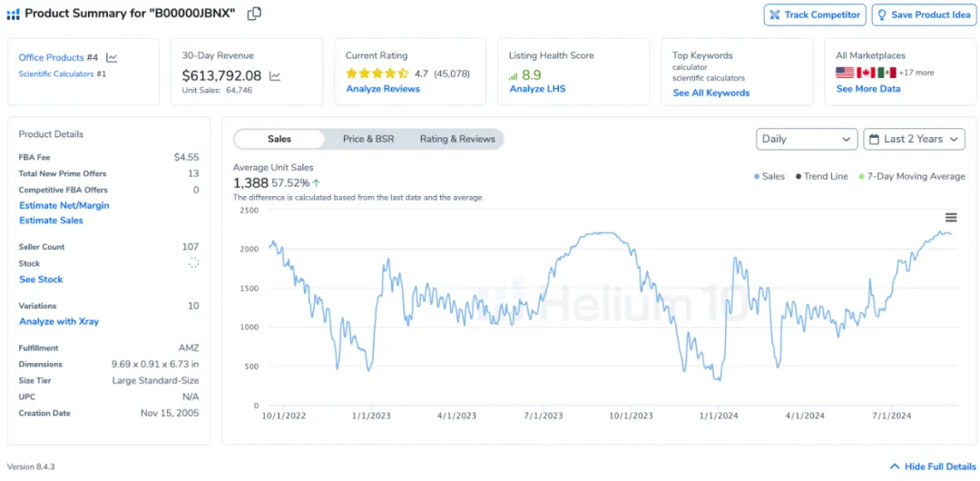This screenshot has height=481, width=980.
Task: Open the Last 2 Years date range dropdown
Action: [x=915, y=139]
